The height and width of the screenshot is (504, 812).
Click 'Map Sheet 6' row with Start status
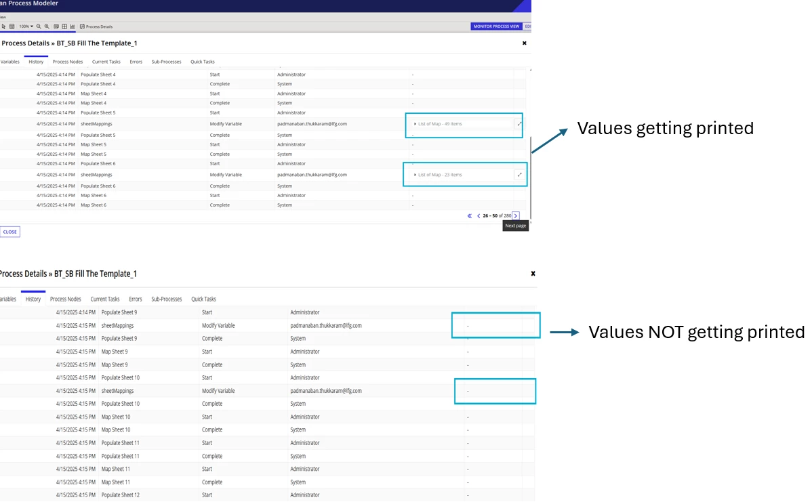tap(263, 196)
